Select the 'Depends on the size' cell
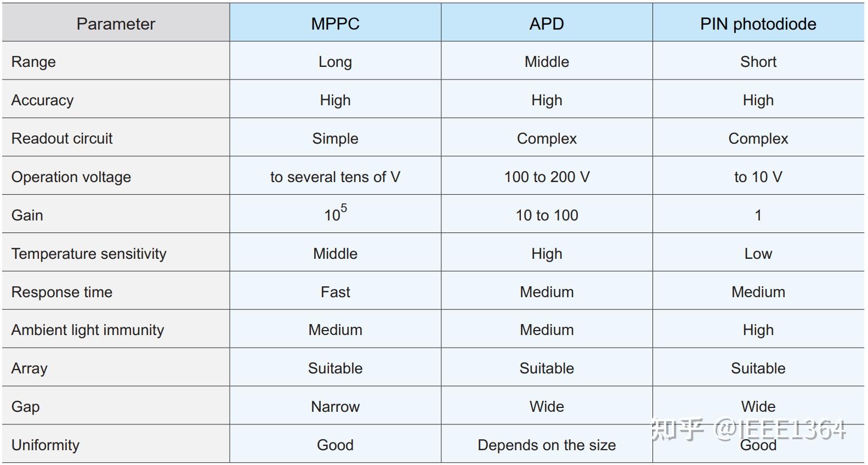 [x=547, y=445]
